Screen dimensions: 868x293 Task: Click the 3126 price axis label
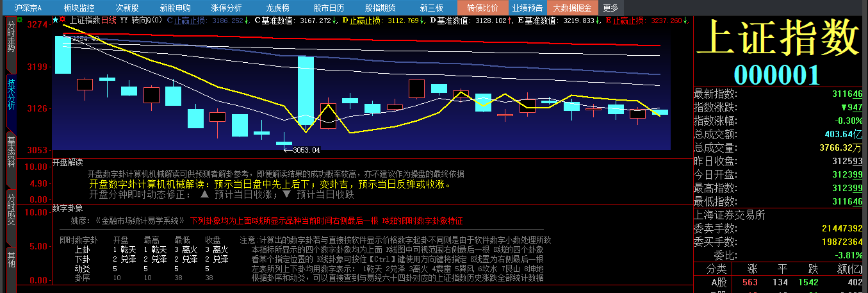click(37, 108)
